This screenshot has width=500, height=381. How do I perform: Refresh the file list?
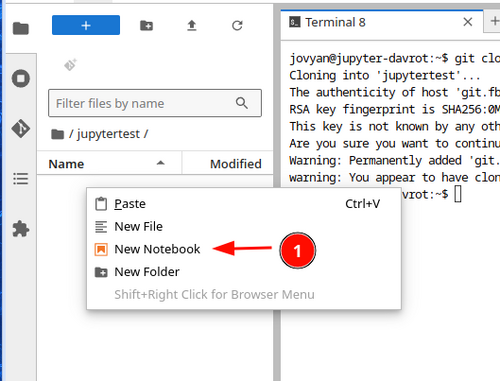click(x=237, y=25)
